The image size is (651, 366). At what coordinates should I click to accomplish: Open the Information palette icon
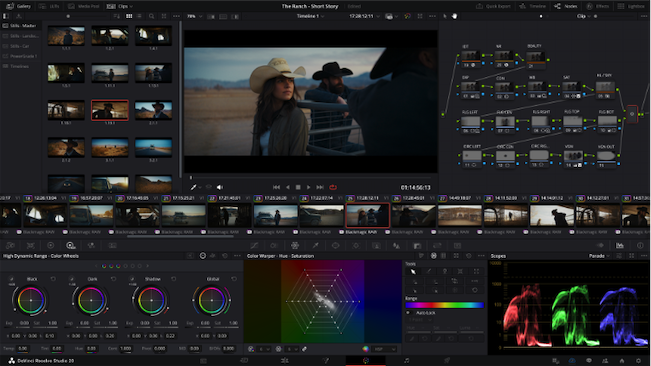tap(640, 246)
